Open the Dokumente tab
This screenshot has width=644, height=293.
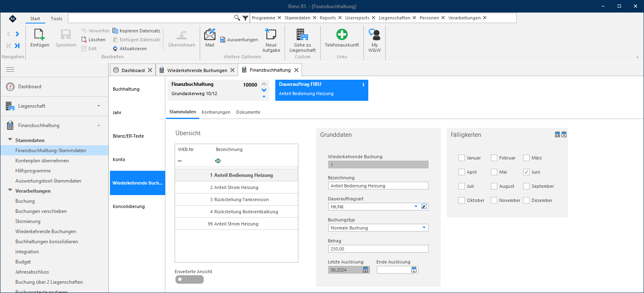(248, 112)
